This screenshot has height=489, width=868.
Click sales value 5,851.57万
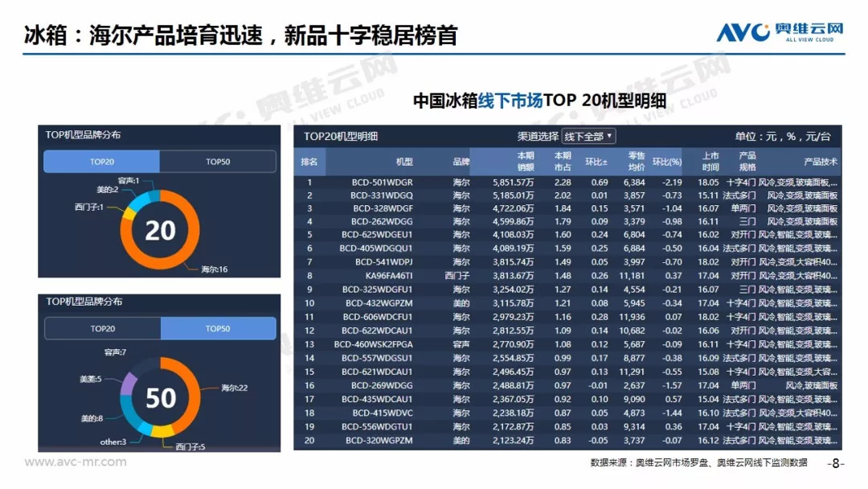(x=513, y=183)
